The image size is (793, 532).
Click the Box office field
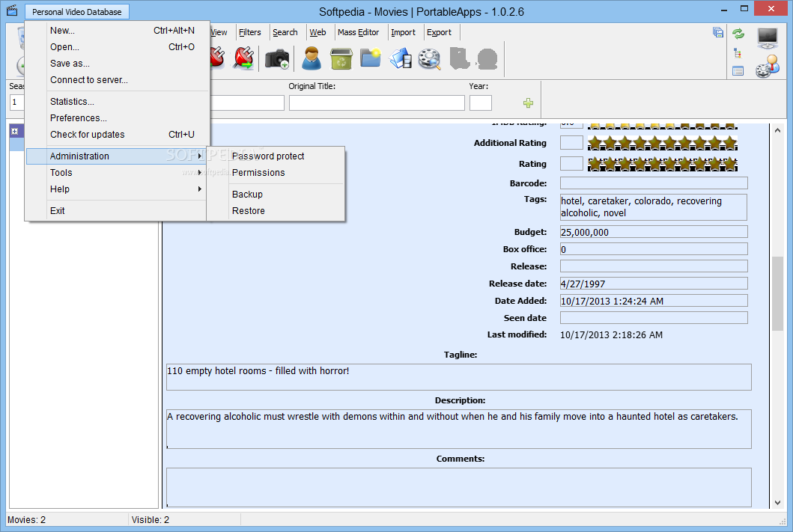[654, 249]
